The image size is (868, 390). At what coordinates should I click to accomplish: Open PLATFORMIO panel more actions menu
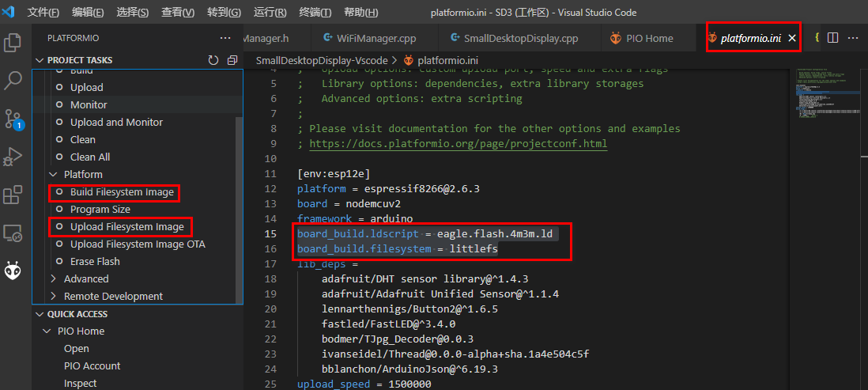point(225,38)
